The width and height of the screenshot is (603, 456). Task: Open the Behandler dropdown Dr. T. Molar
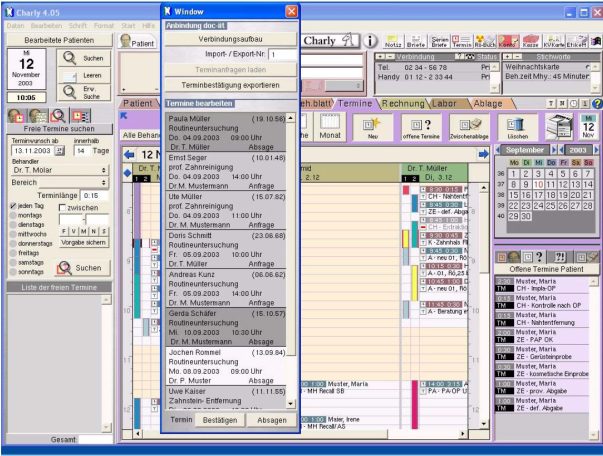(x=60, y=170)
